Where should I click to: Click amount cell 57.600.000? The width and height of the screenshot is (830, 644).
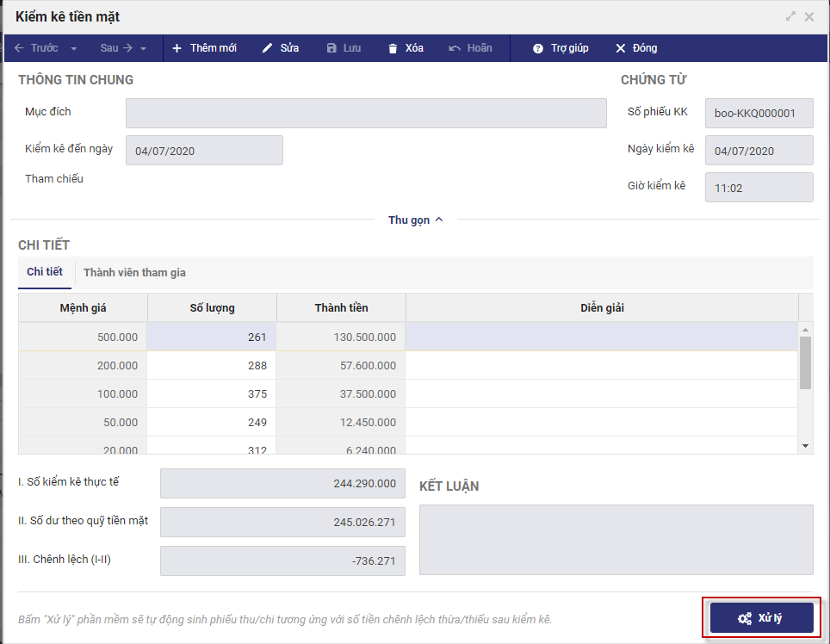(x=341, y=365)
